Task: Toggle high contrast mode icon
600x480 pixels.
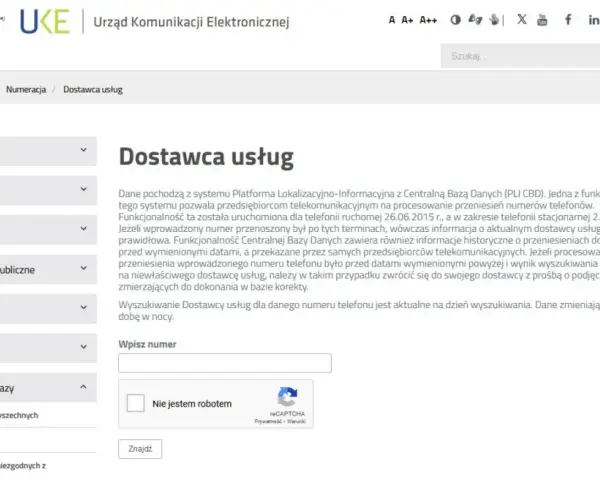Action: click(455, 20)
